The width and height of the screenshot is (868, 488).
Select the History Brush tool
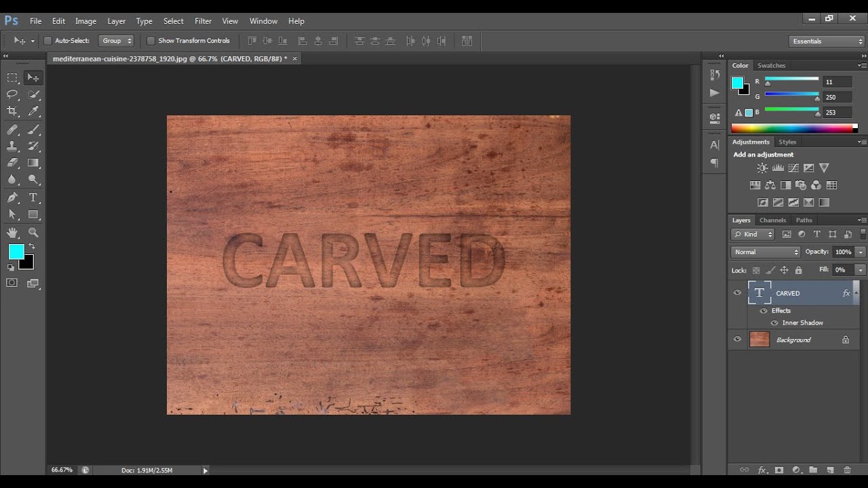33,146
